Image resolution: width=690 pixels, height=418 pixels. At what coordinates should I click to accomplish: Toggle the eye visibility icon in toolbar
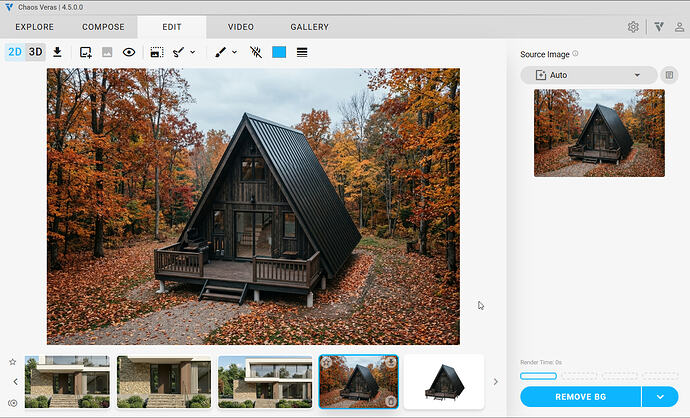coord(129,52)
